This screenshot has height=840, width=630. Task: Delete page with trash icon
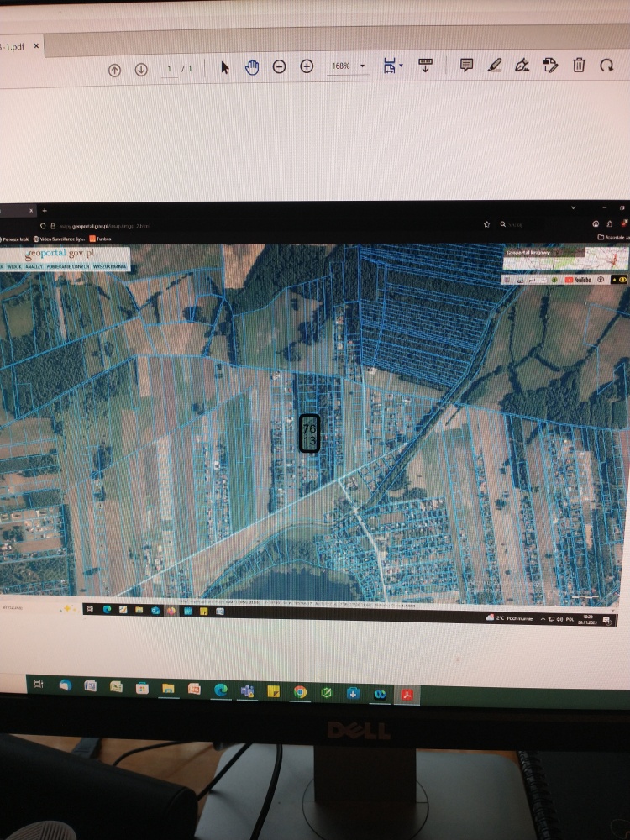coord(579,65)
